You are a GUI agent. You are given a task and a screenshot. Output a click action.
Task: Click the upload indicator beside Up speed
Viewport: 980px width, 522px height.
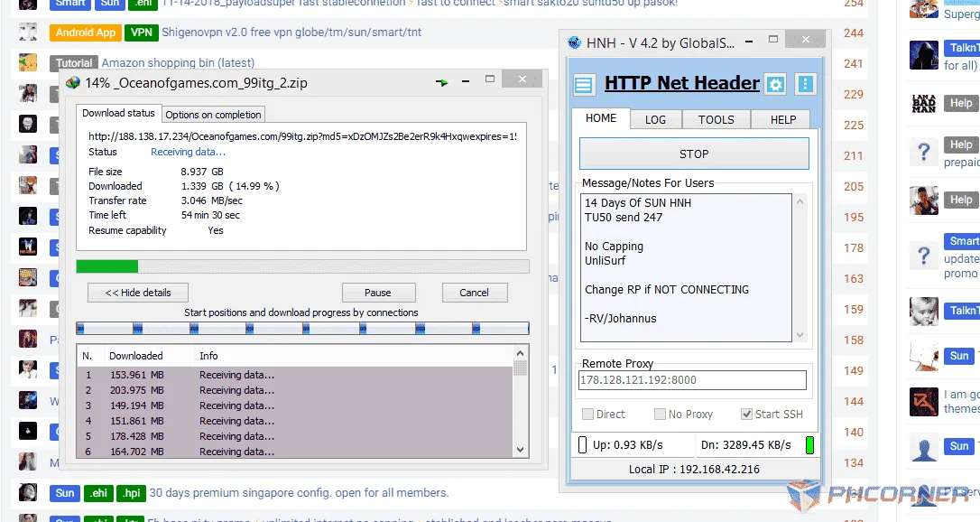click(x=583, y=445)
